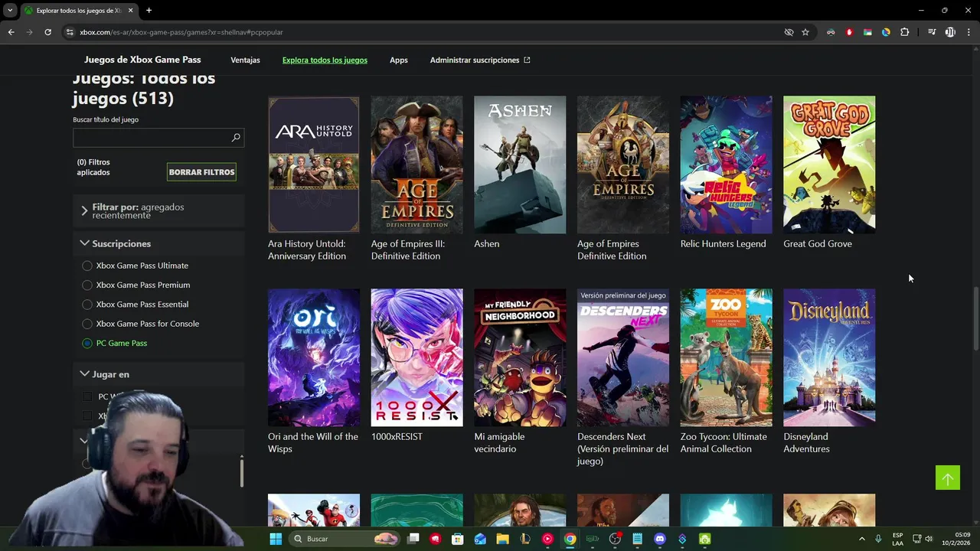Collapse the Suscripciones filter section

(x=158, y=243)
